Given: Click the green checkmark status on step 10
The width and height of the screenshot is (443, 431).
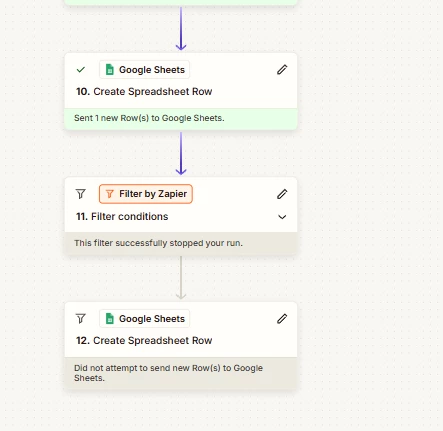Looking at the screenshot, I should 81,70.
